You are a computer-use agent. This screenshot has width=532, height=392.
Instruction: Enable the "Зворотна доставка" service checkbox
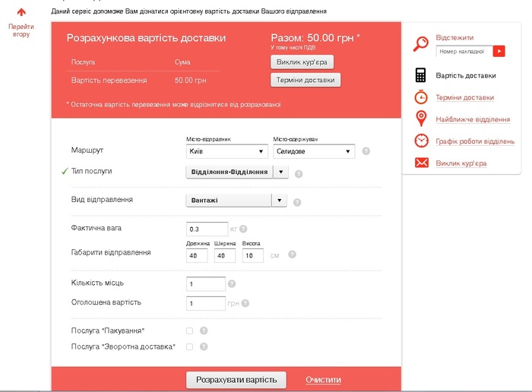[190, 347]
